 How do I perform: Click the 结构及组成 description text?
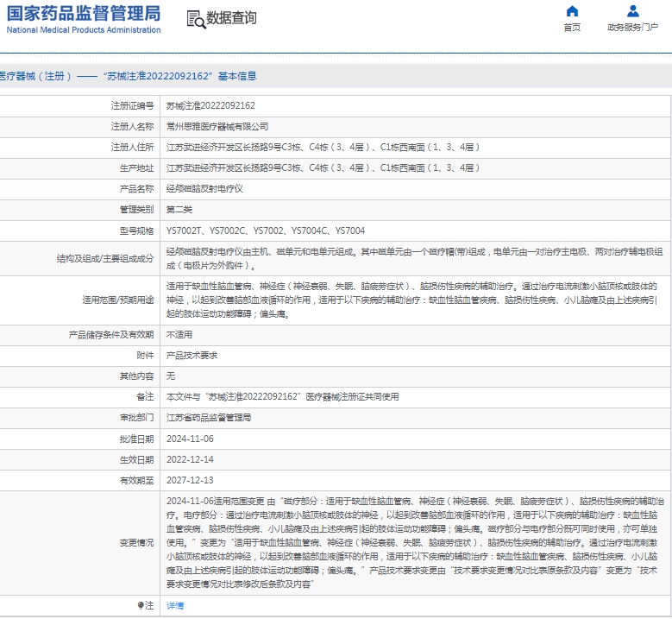[x=414, y=259]
